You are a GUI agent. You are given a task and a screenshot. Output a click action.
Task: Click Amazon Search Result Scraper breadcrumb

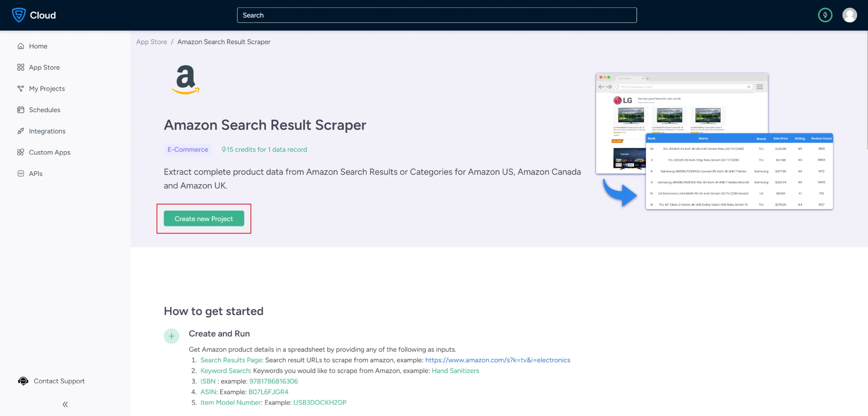tap(224, 42)
